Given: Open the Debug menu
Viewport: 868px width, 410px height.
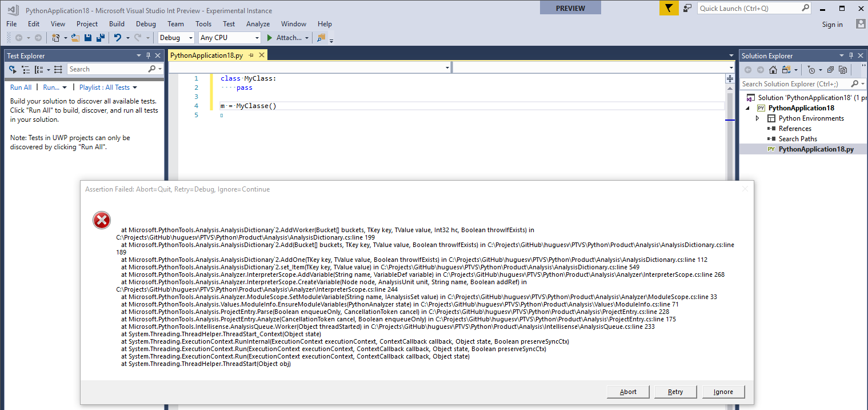Looking at the screenshot, I should tap(146, 24).
